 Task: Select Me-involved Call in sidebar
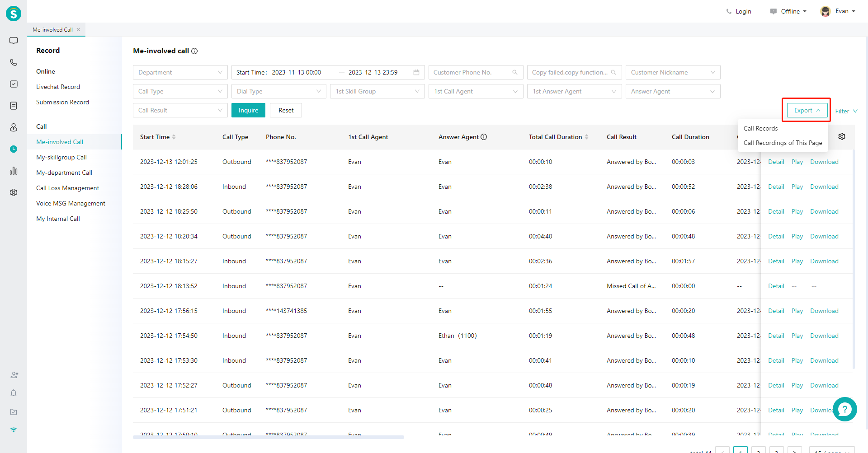click(x=75, y=142)
